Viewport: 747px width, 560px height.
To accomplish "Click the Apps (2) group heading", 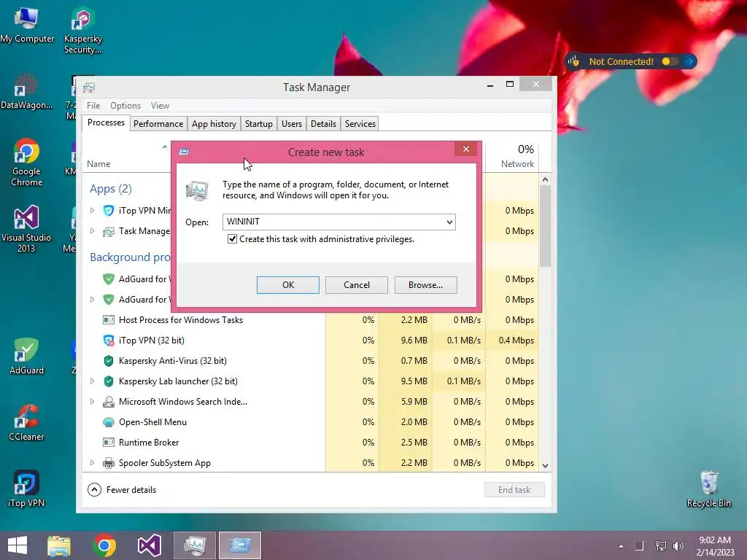I will (x=111, y=189).
